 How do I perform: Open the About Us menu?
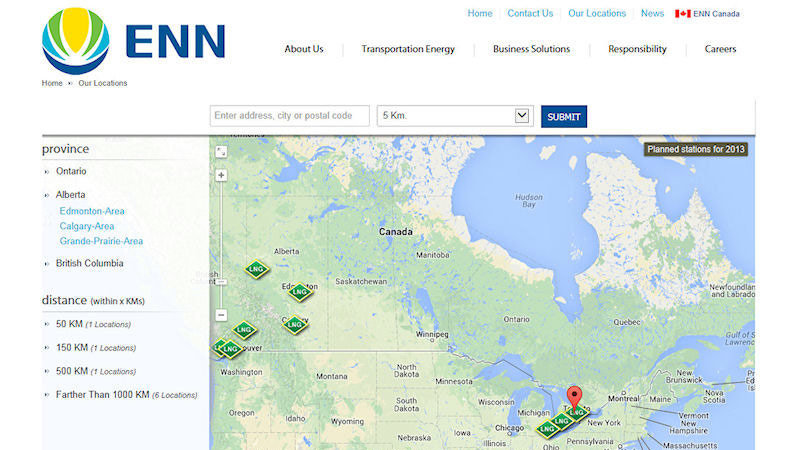click(x=304, y=49)
